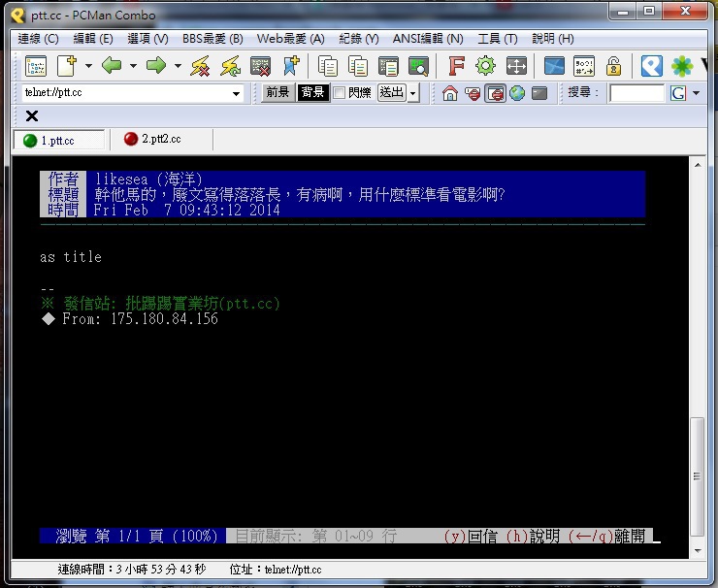The width and height of the screenshot is (718, 588).
Task: Open the 連線 (C) menu
Action: [x=39, y=39]
